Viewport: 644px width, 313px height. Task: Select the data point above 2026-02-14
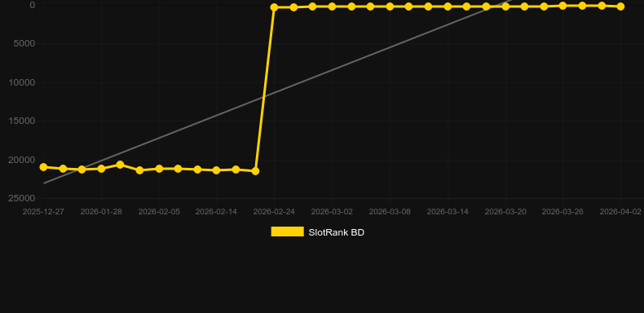point(217,170)
